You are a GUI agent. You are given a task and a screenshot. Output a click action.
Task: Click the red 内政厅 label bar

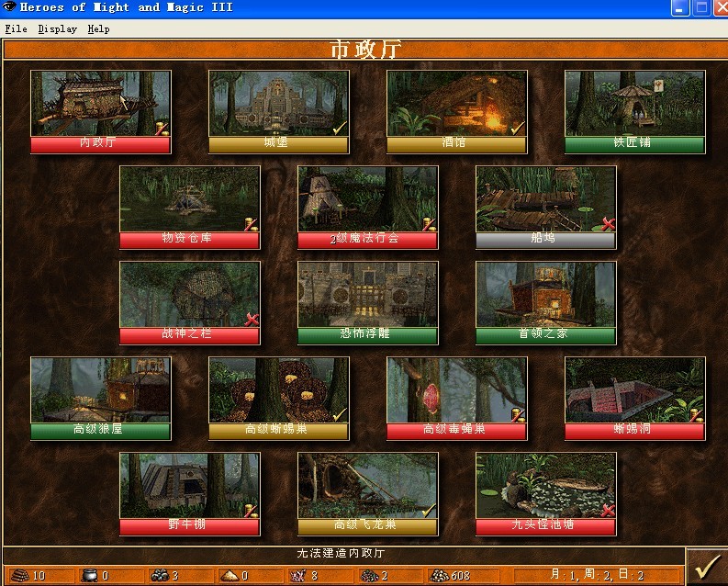101,144
